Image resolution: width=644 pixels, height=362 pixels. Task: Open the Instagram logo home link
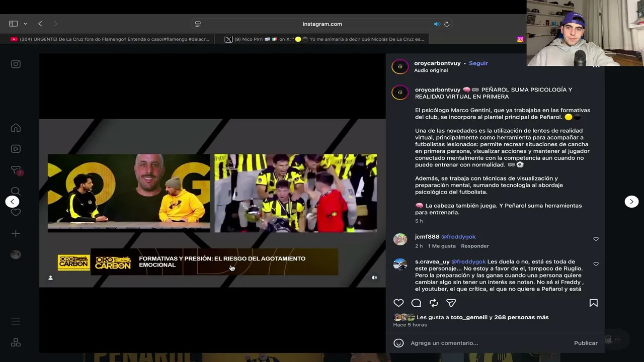[16, 64]
